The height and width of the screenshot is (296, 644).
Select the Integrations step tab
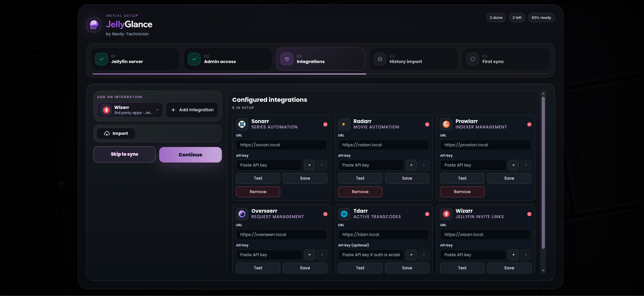(x=321, y=59)
